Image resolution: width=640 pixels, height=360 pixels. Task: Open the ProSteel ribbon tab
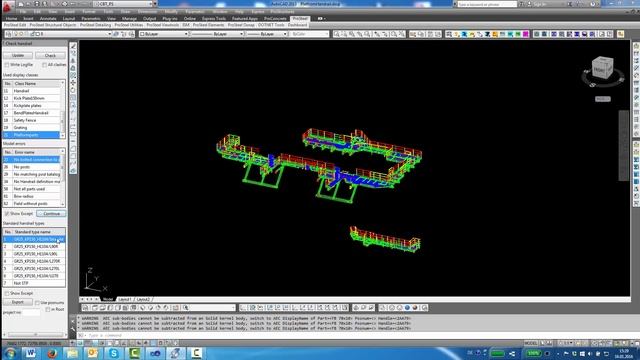(x=300, y=18)
